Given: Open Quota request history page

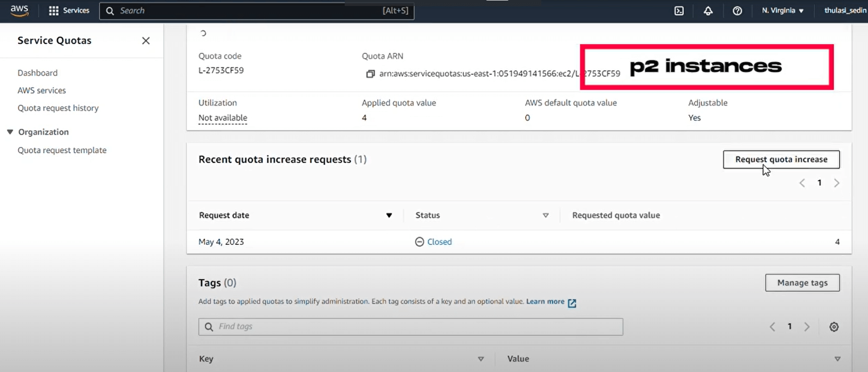Looking at the screenshot, I should coord(58,108).
